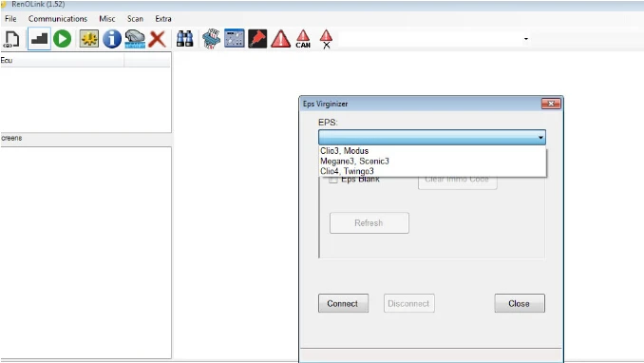Viewport: 644px width, 363px height.
Task: Open the Scan menu
Action: click(135, 19)
